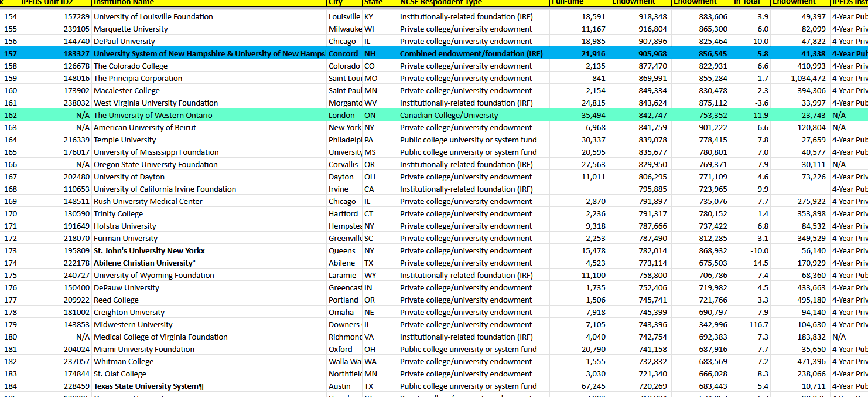Select Oregon State University Foundation cell
868x397 pixels.
coord(209,165)
